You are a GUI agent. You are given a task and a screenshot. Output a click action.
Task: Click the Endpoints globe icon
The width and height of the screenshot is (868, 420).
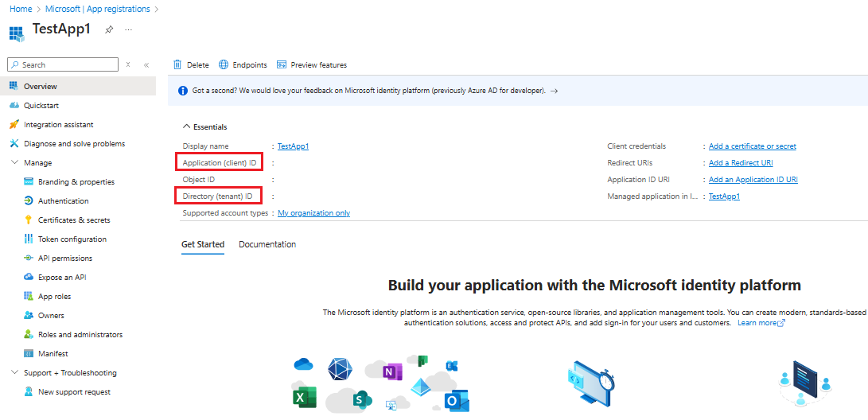pos(224,64)
